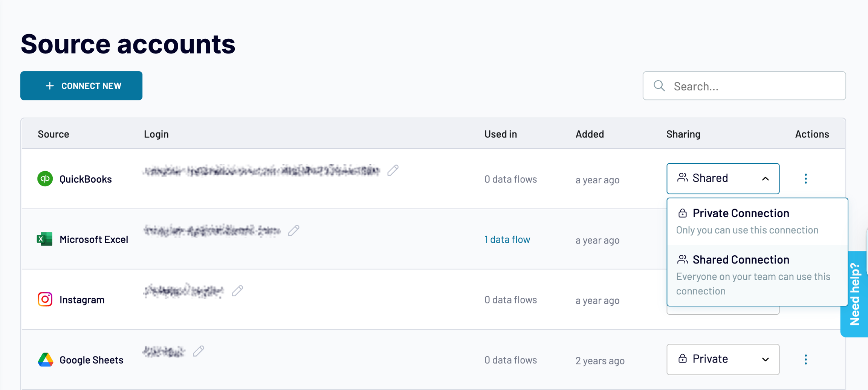Viewport: 868px width, 390px height.
Task: Click the Microsoft Excel logo icon
Action: 45,239
